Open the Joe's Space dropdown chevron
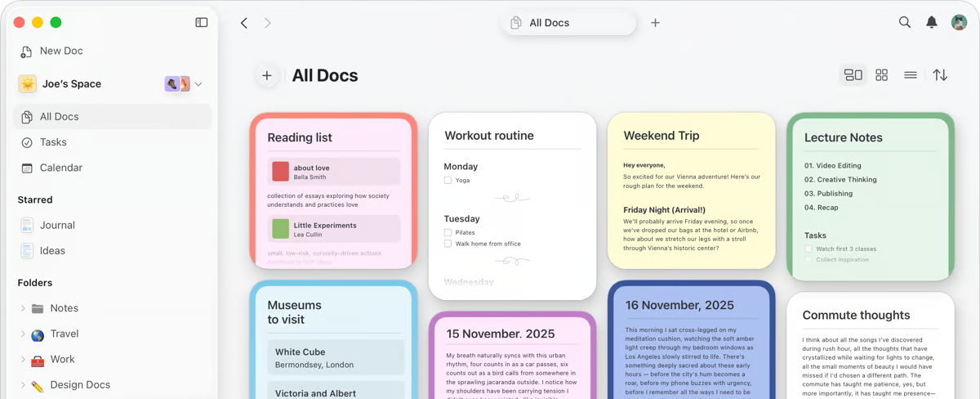 (198, 84)
